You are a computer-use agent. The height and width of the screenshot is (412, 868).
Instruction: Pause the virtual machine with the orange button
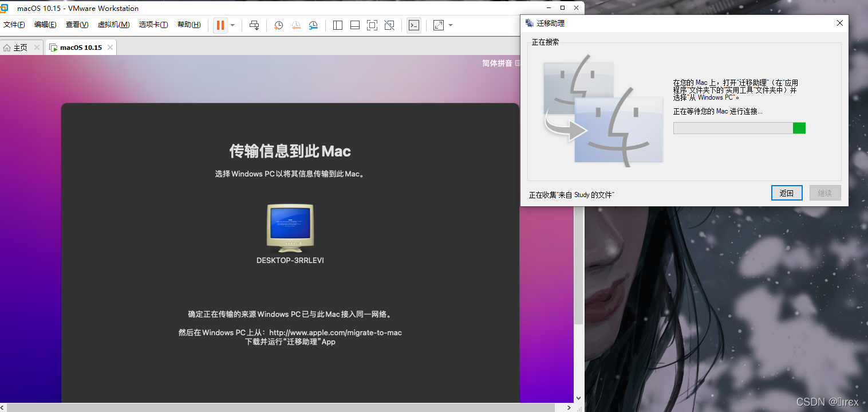[x=220, y=25]
